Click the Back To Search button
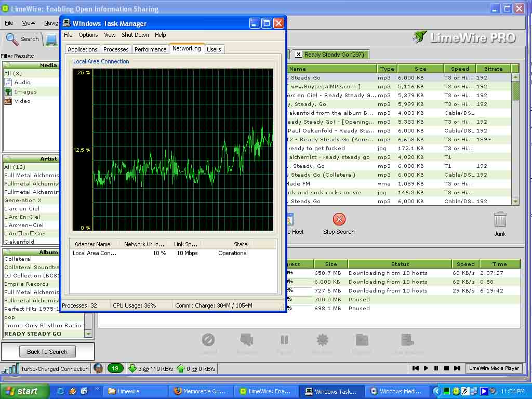532x399 pixels. [47, 352]
